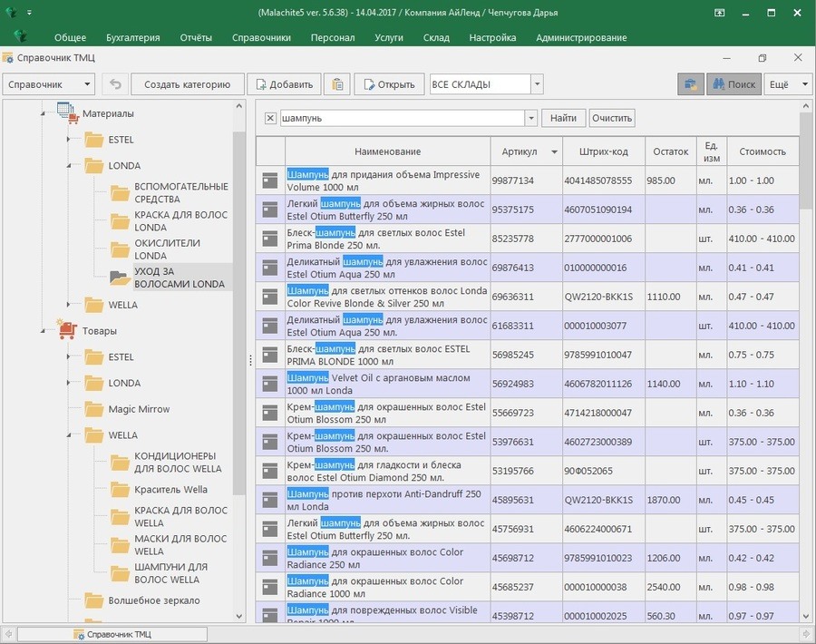Click the Волшебное зеркало folder icon
The image size is (816, 644).
pos(94,600)
